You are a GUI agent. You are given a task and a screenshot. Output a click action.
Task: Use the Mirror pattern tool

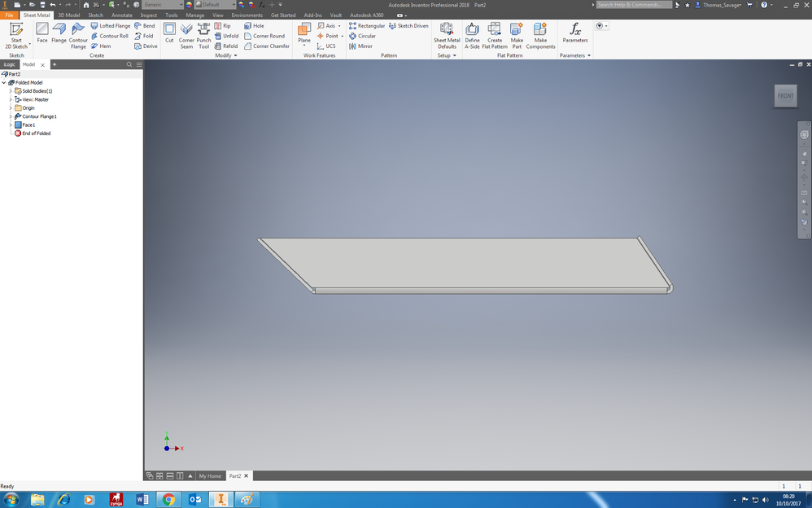pos(361,46)
